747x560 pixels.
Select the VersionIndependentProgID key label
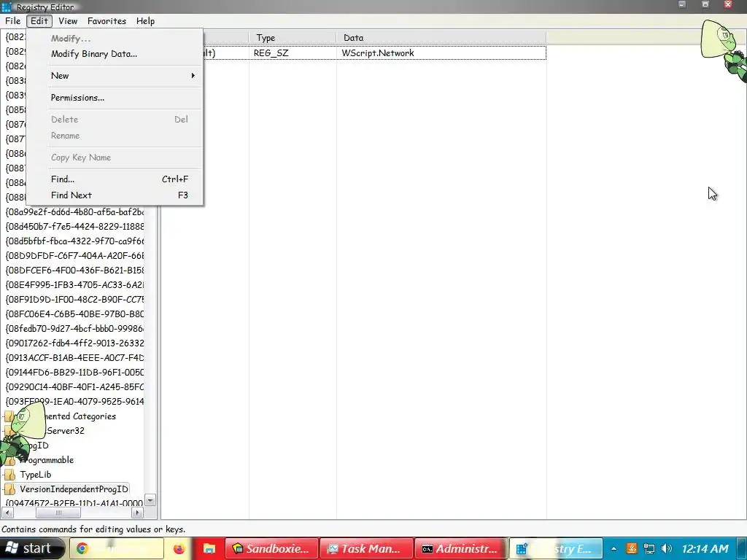74,489
